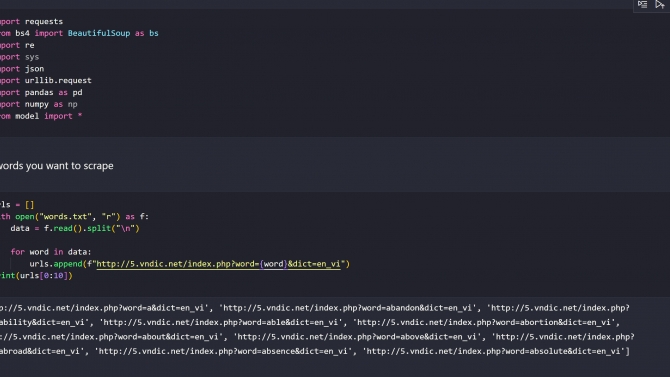Click the 'urllib.request' import line
This screenshot has height=377, width=670.
pos(46,80)
